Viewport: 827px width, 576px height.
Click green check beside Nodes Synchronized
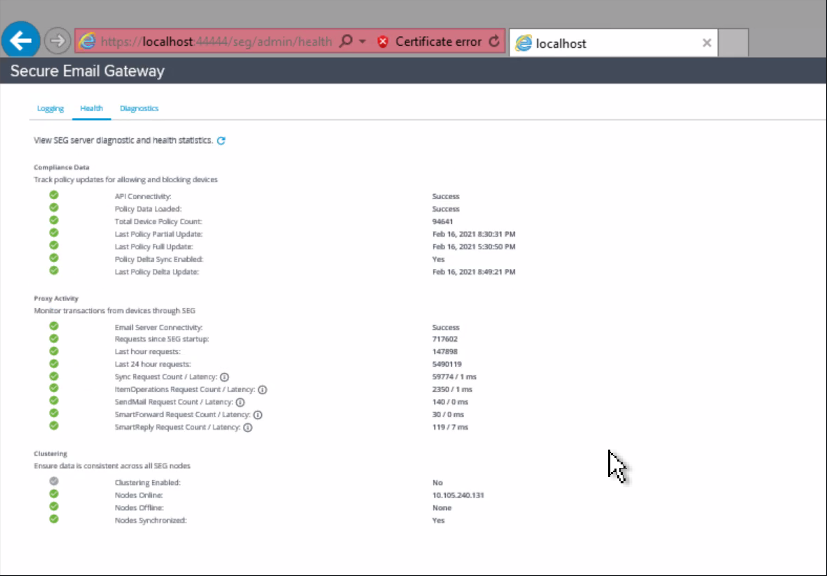[x=54, y=520]
